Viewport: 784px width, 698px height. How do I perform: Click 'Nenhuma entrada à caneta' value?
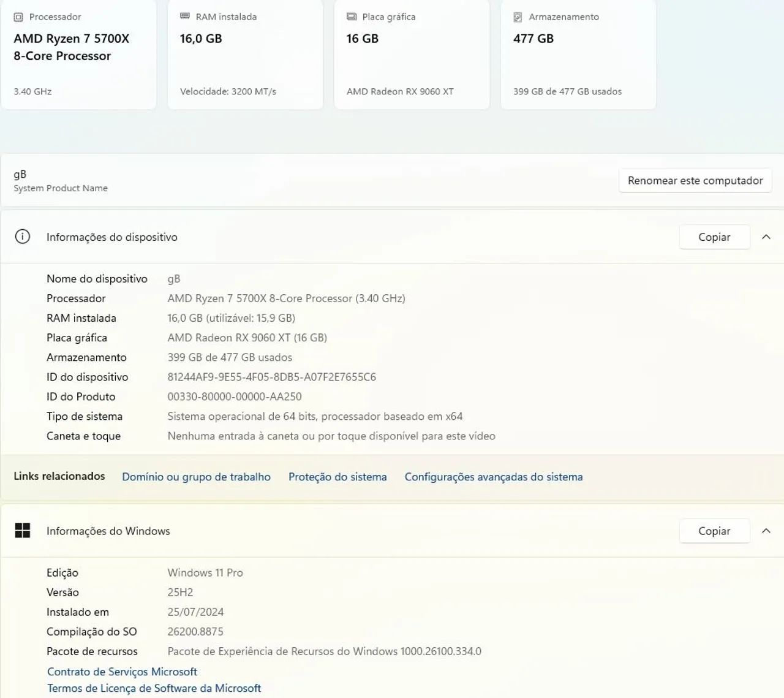pyautogui.click(x=331, y=436)
